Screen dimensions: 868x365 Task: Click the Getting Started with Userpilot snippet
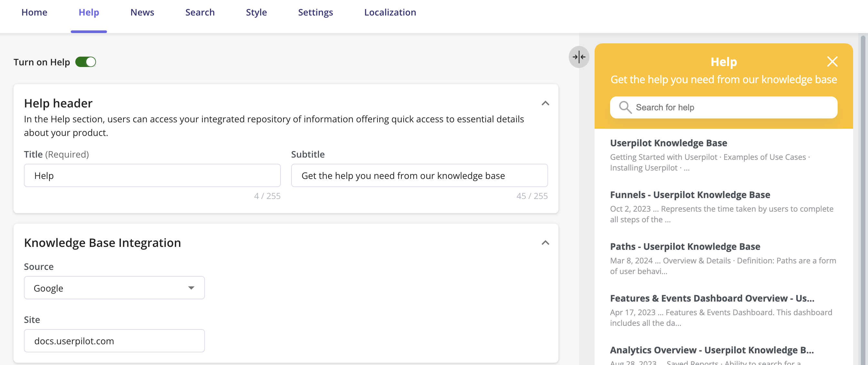click(710, 162)
